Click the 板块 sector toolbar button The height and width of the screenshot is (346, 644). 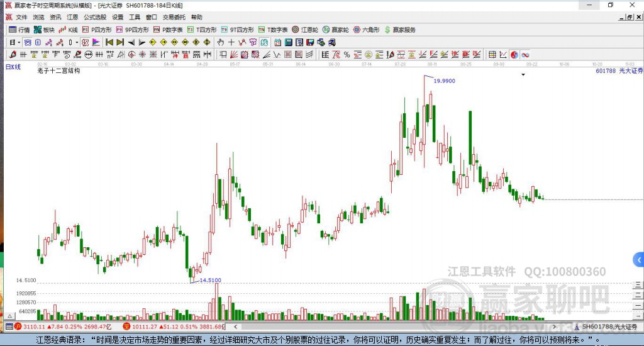click(45, 30)
